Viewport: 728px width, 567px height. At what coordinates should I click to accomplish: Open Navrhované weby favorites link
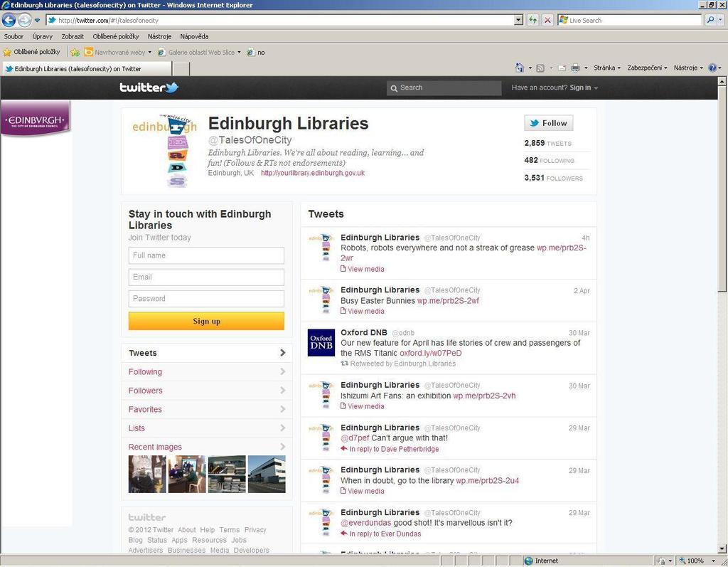pos(118,53)
